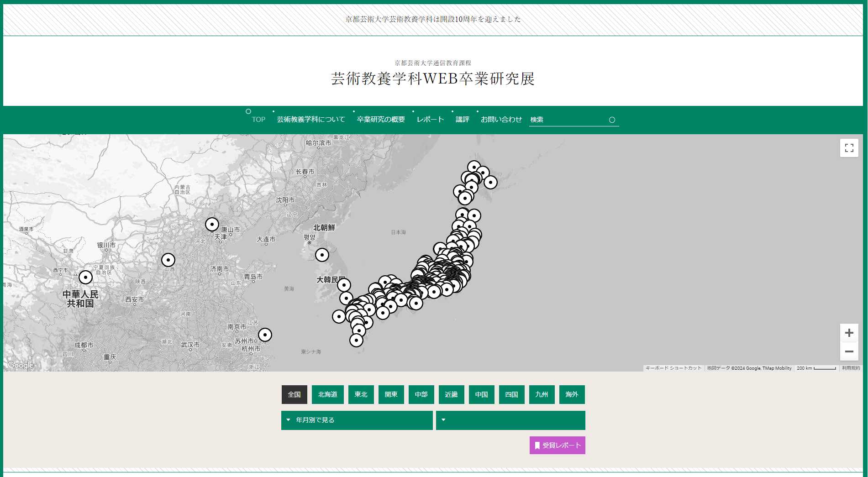Expand the 年月別で見る dropdown

pos(357,420)
